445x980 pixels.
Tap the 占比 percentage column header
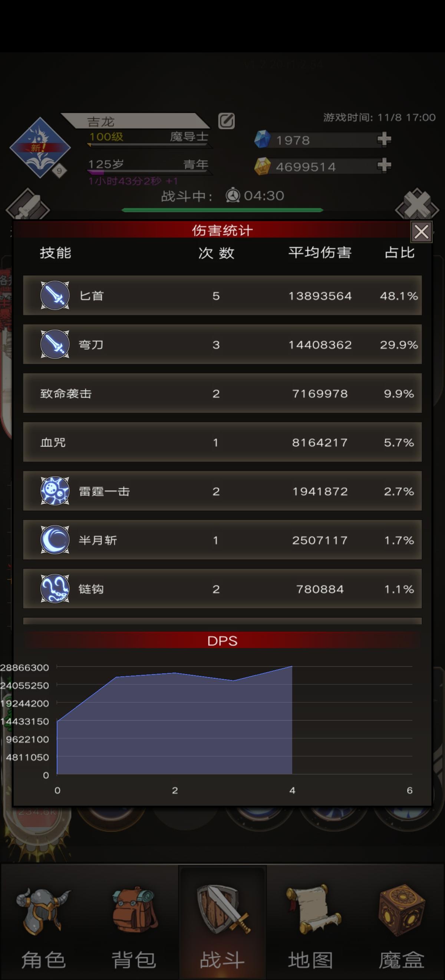pos(399,252)
